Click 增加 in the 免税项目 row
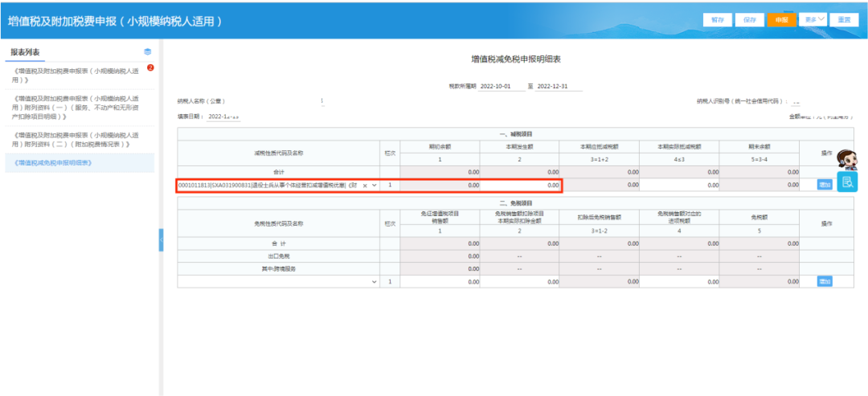 tap(825, 282)
